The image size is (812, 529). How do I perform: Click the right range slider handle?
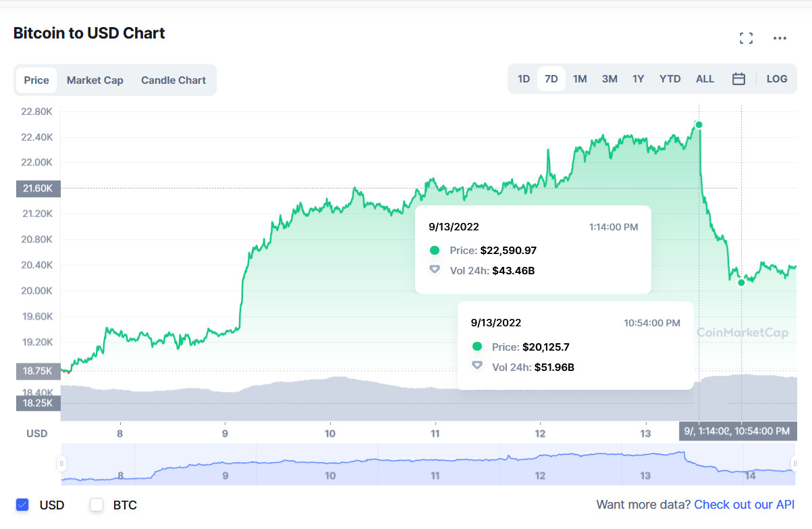pyautogui.click(x=794, y=463)
